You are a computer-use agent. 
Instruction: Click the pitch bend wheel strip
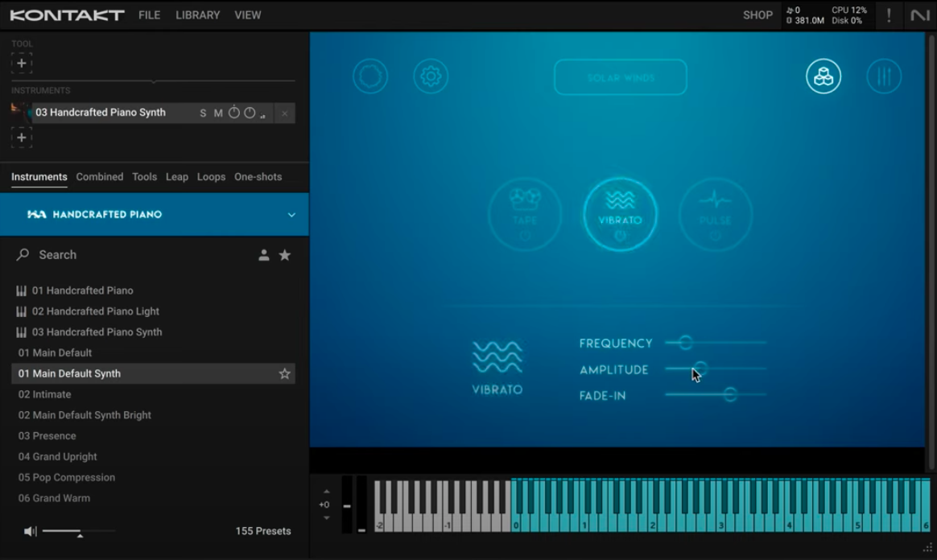(347, 504)
